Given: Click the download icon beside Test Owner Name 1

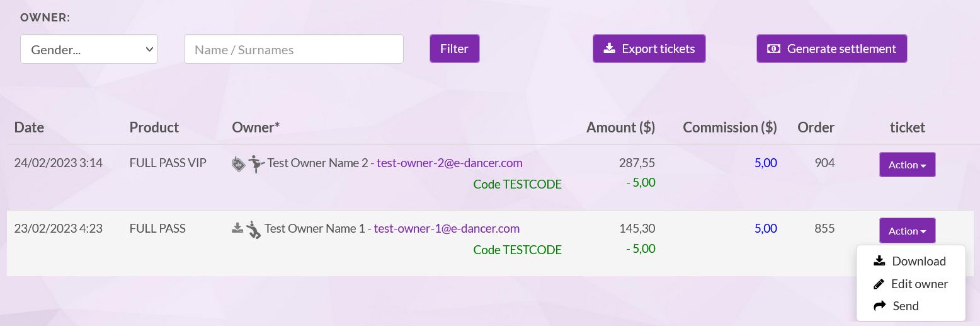Looking at the screenshot, I should click(237, 228).
